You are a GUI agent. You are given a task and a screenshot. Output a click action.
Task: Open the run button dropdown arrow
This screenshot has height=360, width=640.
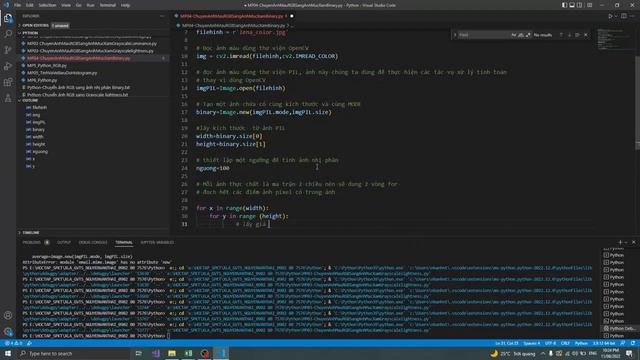coord(616,16)
